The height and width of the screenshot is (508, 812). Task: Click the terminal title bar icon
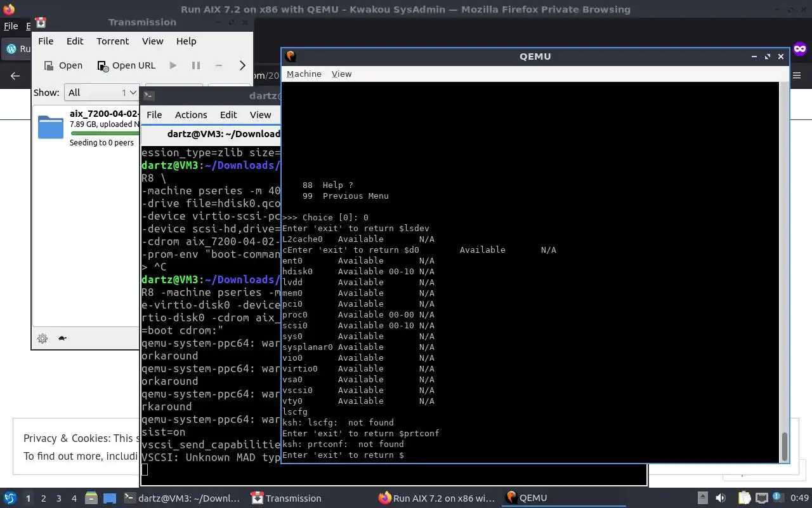coord(148,96)
